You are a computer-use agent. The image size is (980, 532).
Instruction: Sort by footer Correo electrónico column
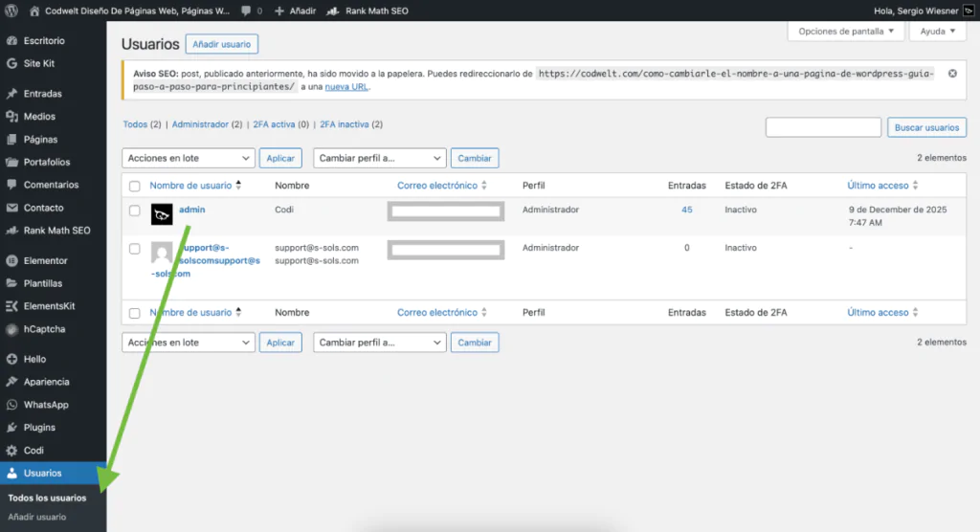pyautogui.click(x=442, y=312)
